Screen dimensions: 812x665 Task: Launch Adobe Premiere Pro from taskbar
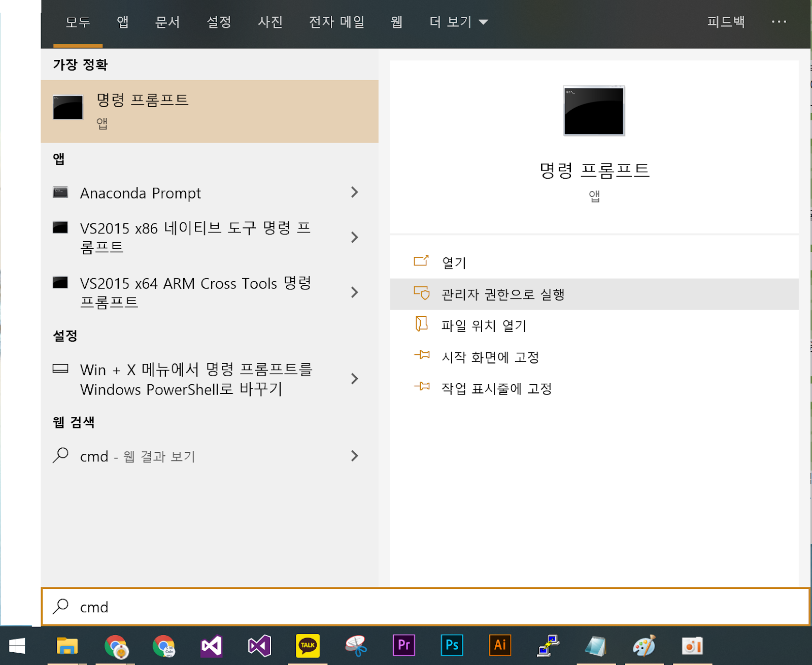pyautogui.click(x=404, y=645)
